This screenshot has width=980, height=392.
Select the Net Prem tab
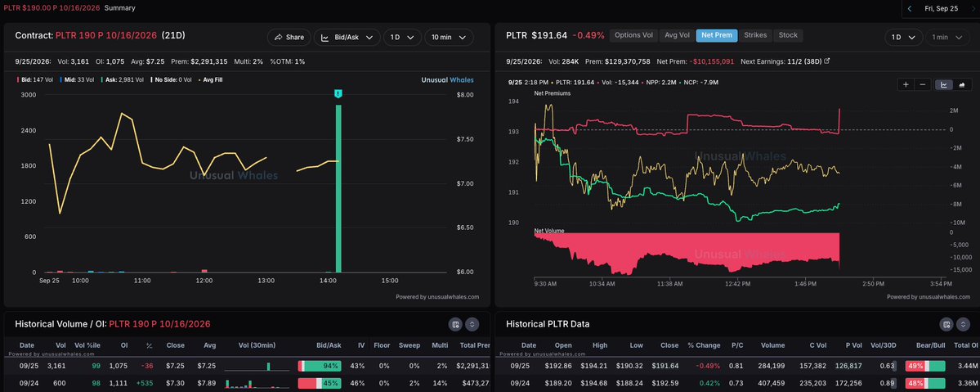point(716,35)
